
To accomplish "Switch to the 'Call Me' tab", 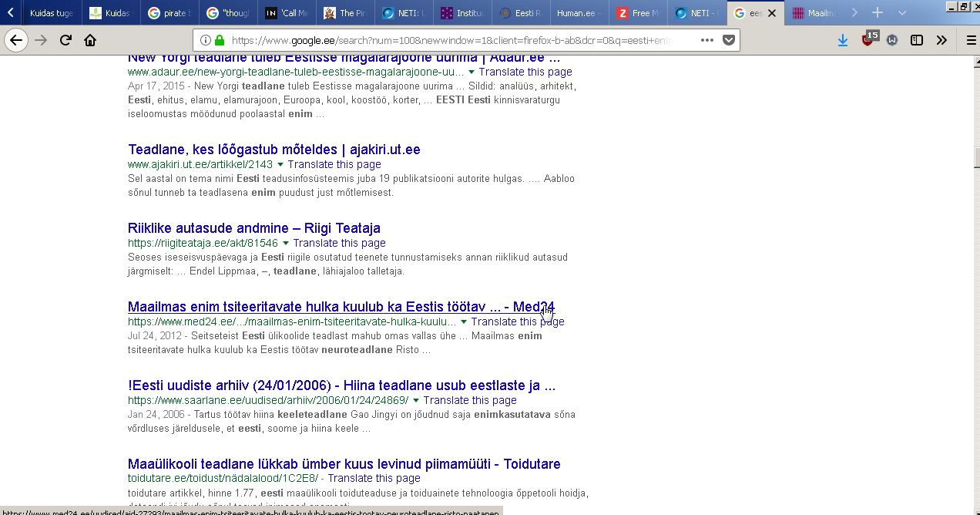I will [x=287, y=13].
